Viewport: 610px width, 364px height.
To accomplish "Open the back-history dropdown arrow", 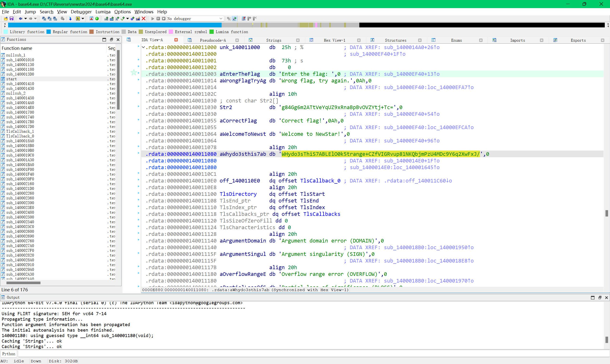I will pos(25,19).
